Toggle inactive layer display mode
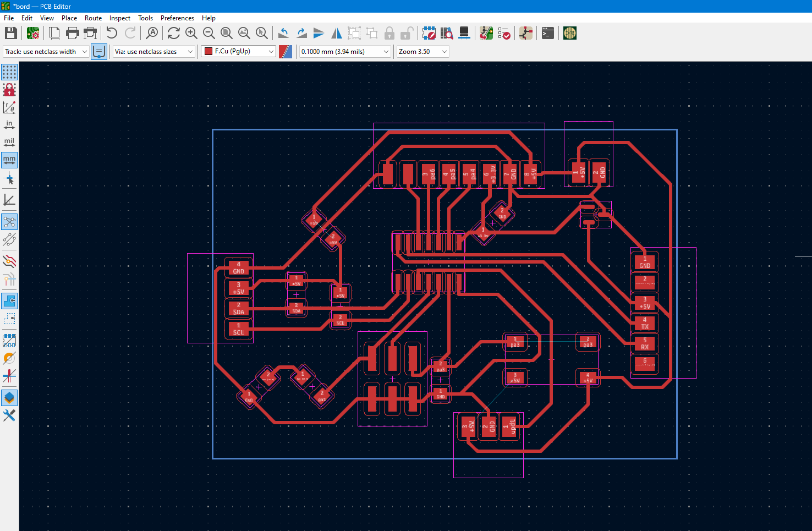The image size is (812, 531). tap(9, 261)
